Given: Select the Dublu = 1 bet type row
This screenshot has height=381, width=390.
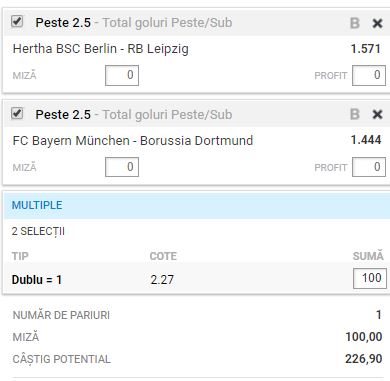Looking at the screenshot, I should pyautogui.click(x=197, y=279).
